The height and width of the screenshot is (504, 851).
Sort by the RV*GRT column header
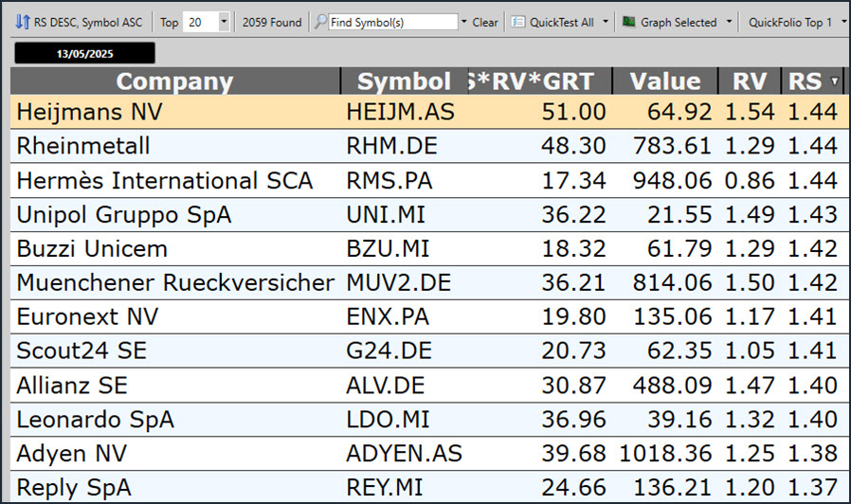pos(540,81)
